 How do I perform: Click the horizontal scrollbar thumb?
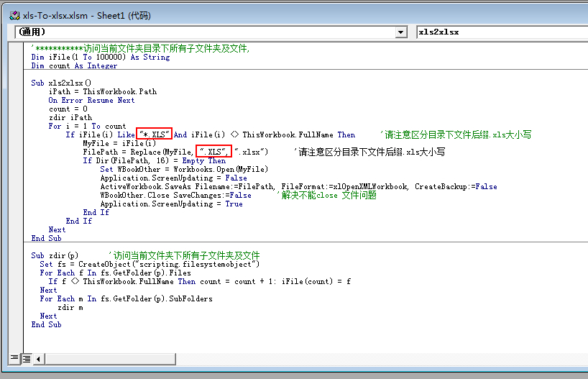coord(110,359)
